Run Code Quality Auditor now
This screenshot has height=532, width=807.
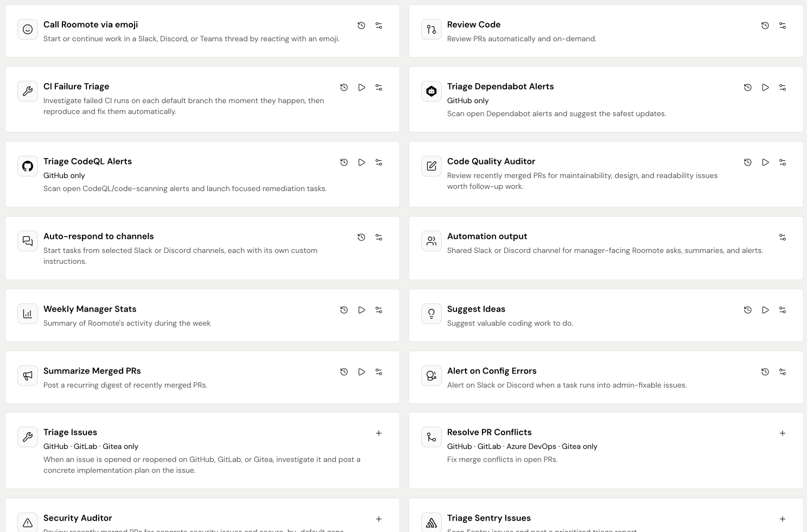(765, 162)
